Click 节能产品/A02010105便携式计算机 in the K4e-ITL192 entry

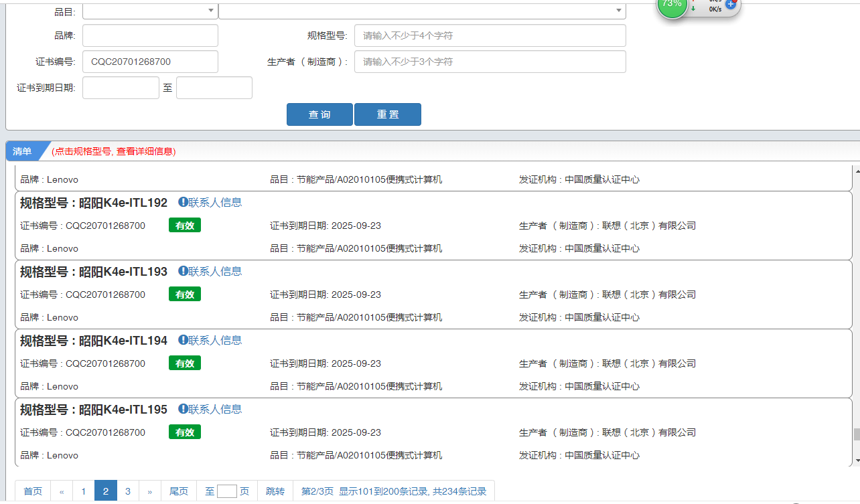(369, 248)
